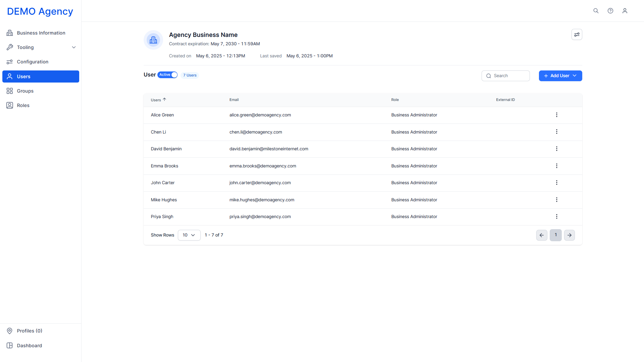644x362 pixels.
Task: Sort by the Users column arrow
Action: pos(164,99)
